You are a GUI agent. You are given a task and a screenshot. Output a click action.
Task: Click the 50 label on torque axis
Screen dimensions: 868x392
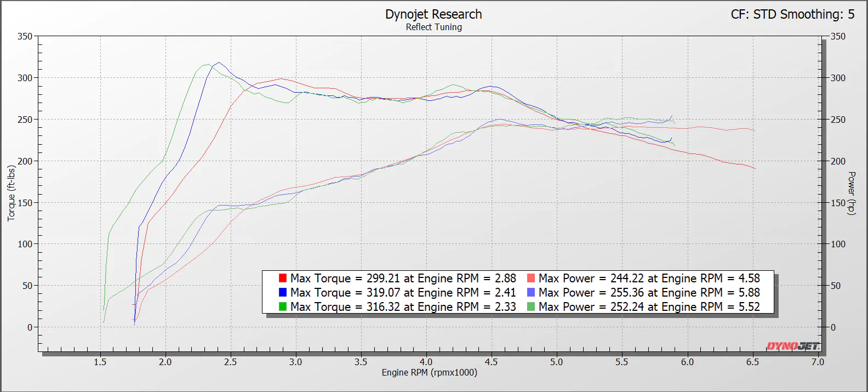[x=27, y=286]
